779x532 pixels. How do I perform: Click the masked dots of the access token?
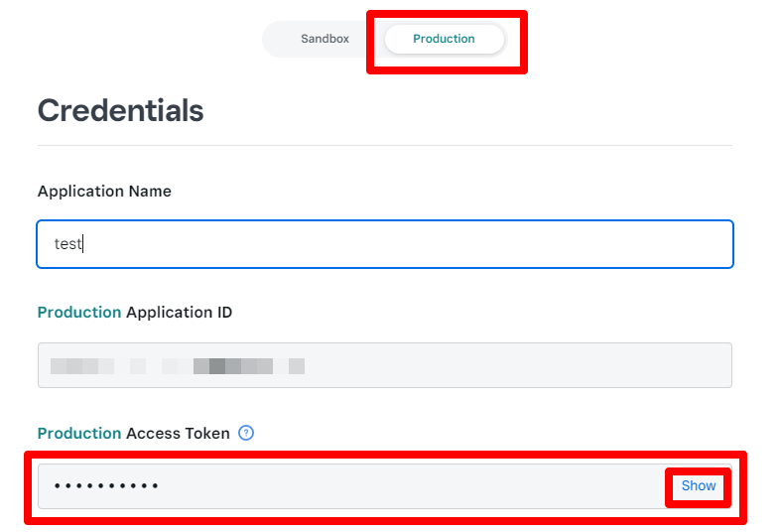[x=106, y=485]
